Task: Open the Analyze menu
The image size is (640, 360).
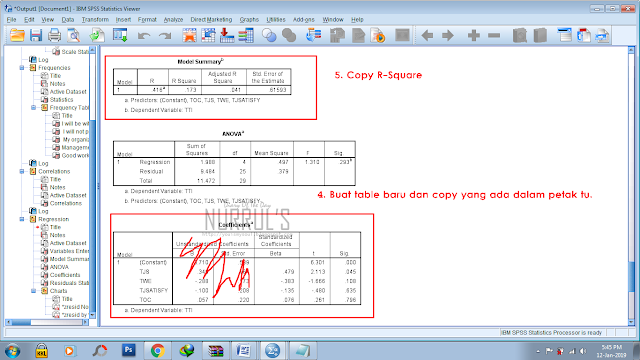Action: click(x=173, y=20)
